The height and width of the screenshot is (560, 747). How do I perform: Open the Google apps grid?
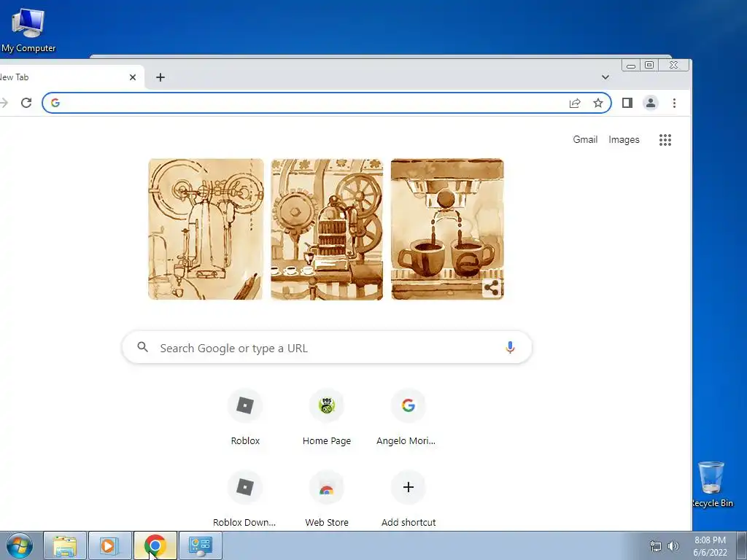pos(665,139)
